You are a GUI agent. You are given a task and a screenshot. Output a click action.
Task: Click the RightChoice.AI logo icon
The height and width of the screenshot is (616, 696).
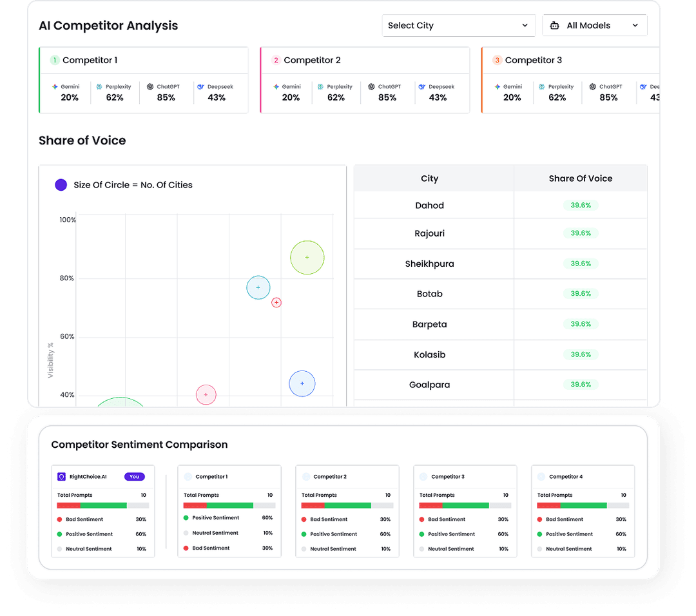point(63,477)
